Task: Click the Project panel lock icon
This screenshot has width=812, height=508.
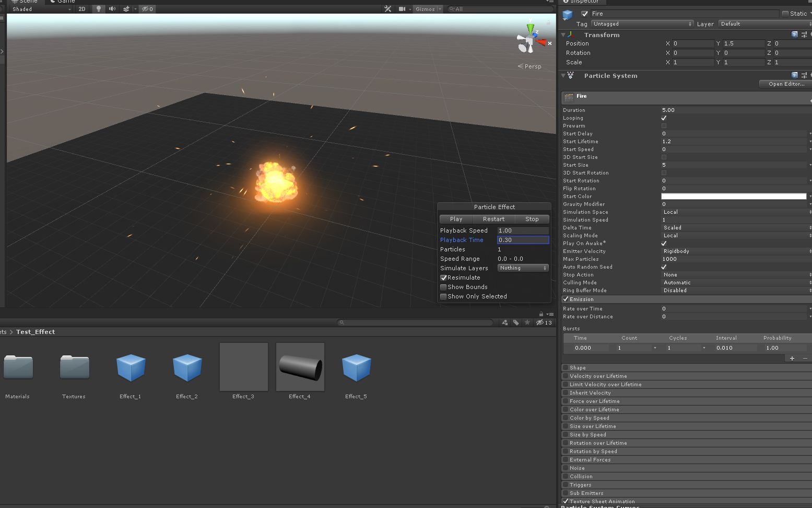Action: point(541,314)
